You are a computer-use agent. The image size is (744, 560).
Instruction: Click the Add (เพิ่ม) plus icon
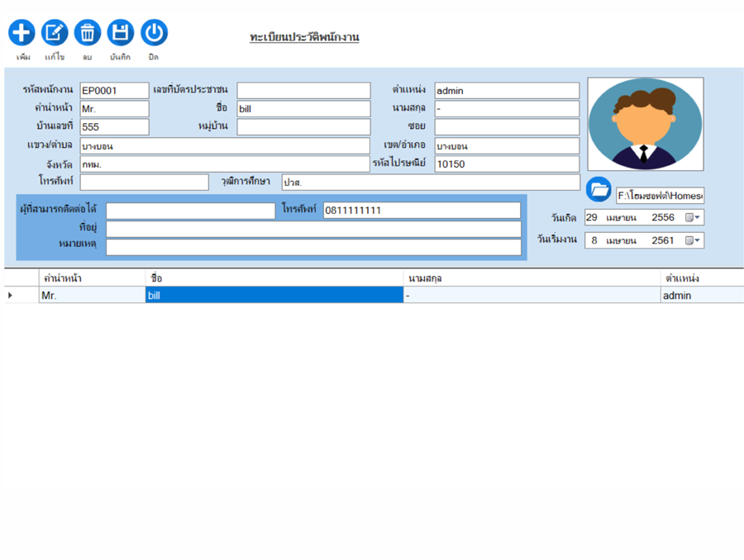(21, 33)
